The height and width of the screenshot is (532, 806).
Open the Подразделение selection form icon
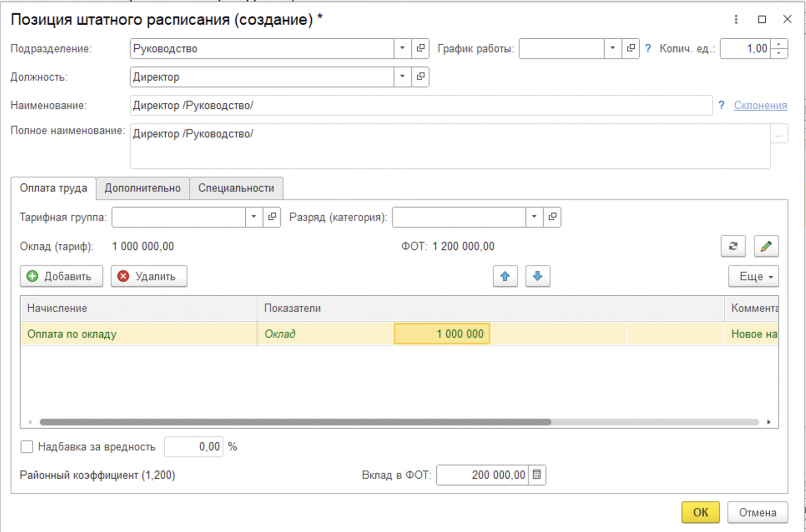420,48
